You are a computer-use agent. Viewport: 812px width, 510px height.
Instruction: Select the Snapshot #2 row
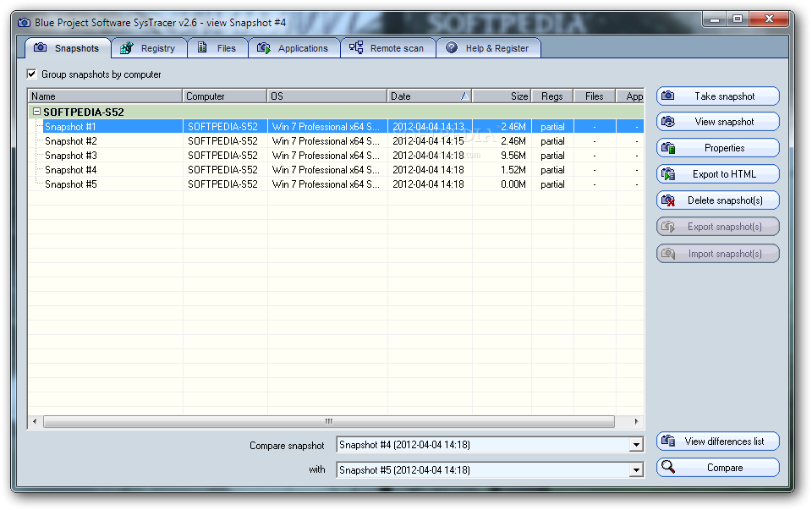(336, 141)
